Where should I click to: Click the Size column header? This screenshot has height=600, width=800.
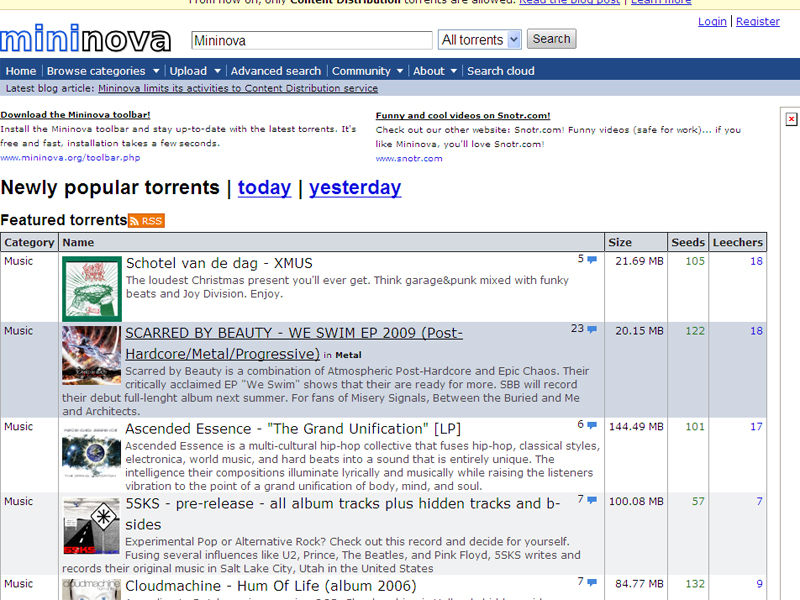point(636,242)
